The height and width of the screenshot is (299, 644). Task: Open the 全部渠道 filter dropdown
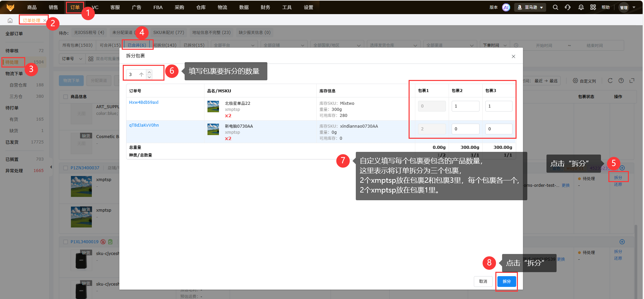click(450, 45)
